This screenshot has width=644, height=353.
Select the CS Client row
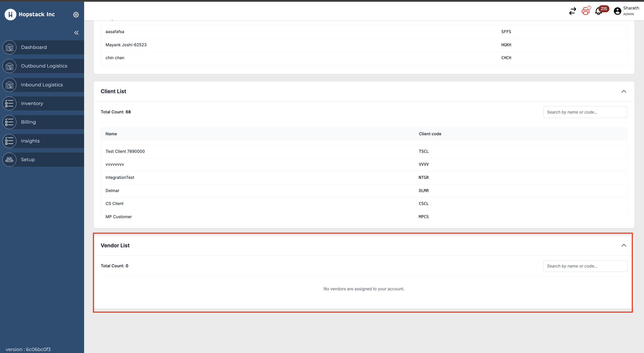tap(364, 204)
